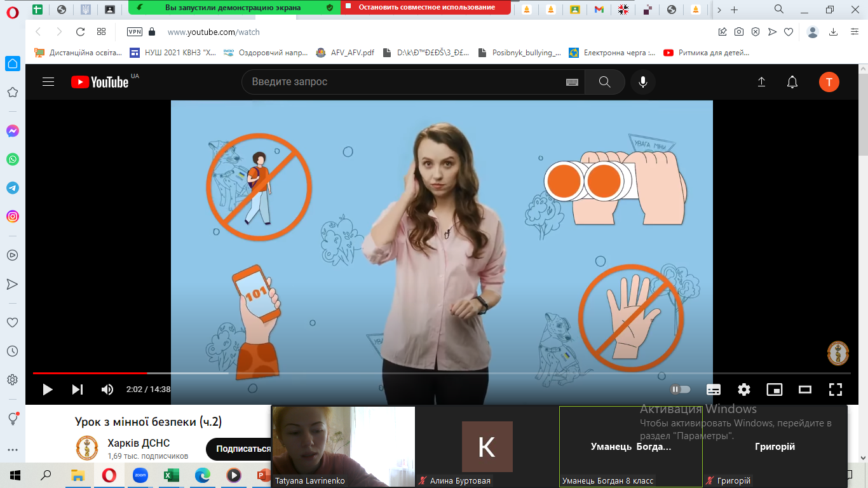
Task: Switch to miniplayer mode
Action: tap(774, 390)
